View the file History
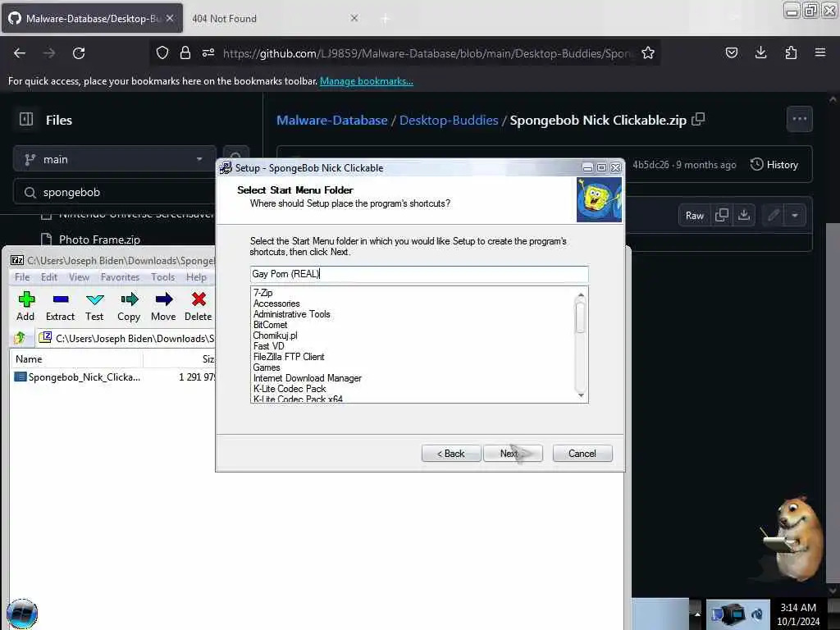Viewport: 840px width, 630px height. click(x=774, y=164)
